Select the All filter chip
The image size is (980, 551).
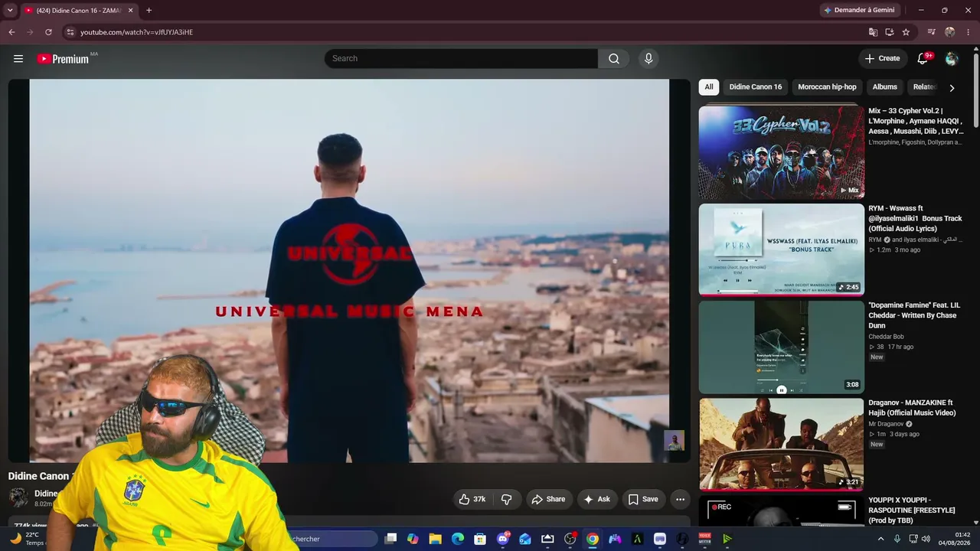[x=709, y=87]
